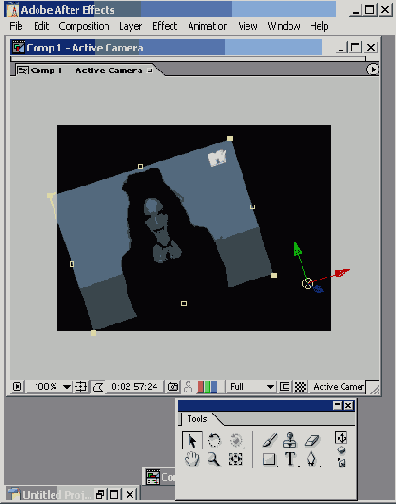Click the minimized composition window icon
The image size is (396, 504).
153,477
